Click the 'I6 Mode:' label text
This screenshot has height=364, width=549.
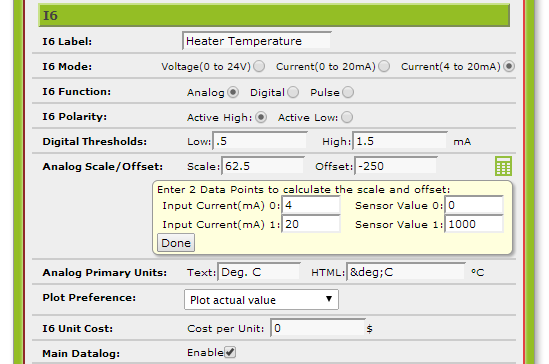point(67,66)
